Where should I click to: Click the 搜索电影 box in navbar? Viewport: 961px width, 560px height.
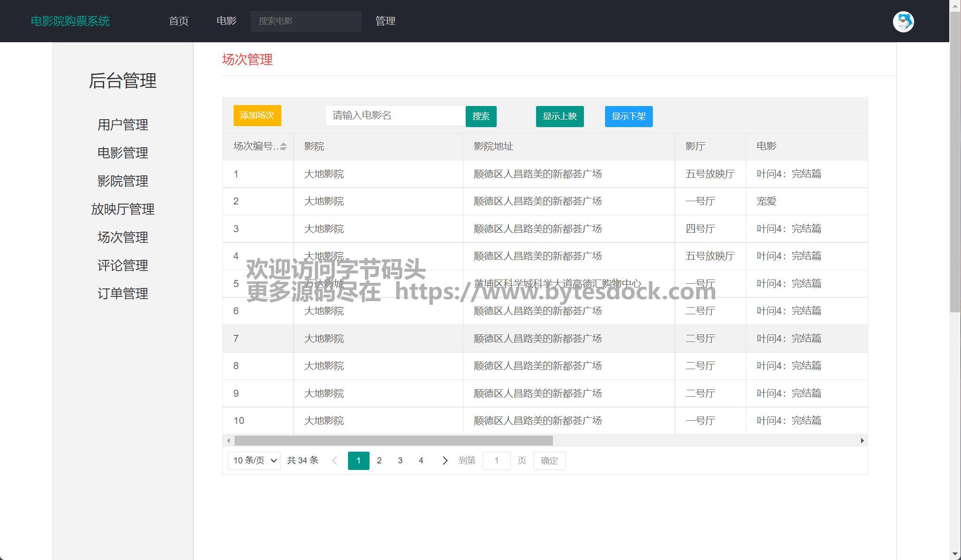tap(305, 21)
